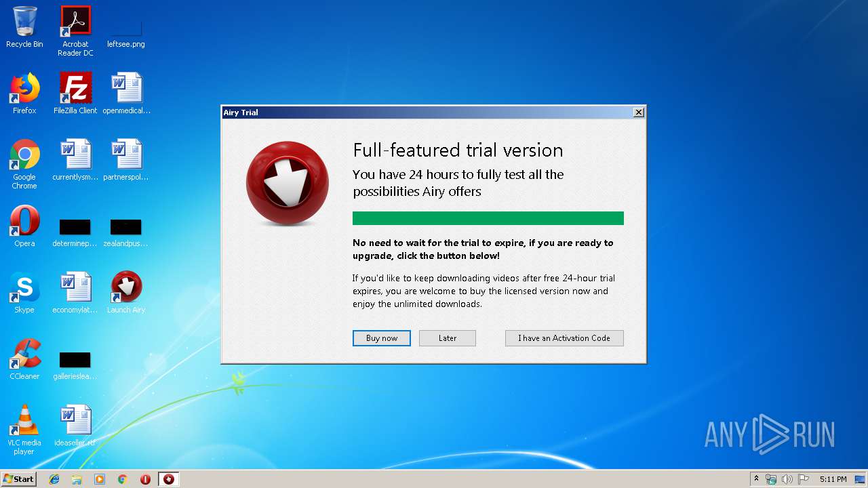Image resolution: width=868 pixels, height=488 pixels.
Task: Click the red Airy logo in dialog
Action: click(x=288, y=183)
